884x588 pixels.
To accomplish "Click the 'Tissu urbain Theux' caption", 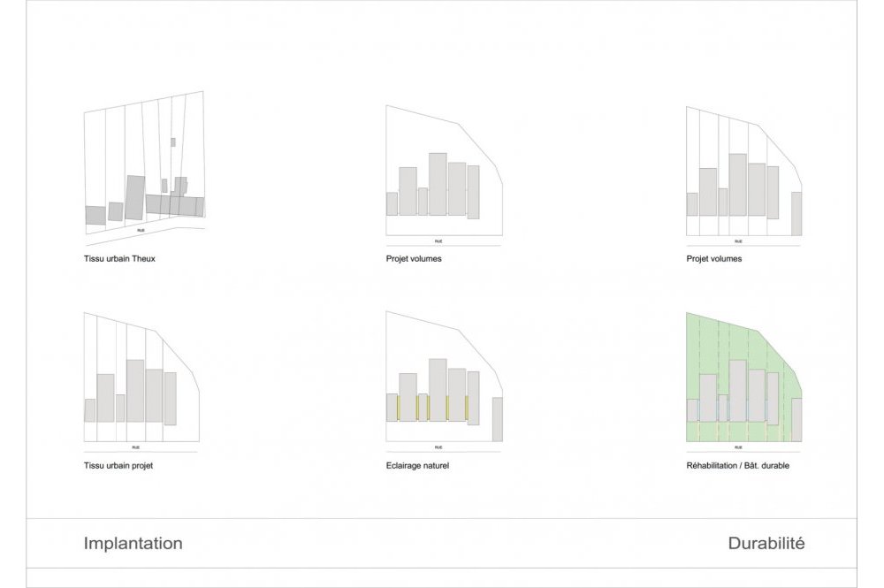I will point(119,259).
